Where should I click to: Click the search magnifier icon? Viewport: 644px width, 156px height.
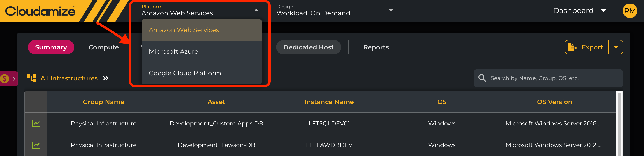pos(482,78)
